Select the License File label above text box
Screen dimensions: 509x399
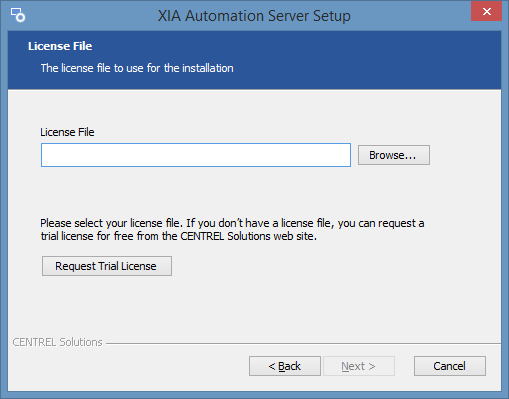[x=67, y=132]
